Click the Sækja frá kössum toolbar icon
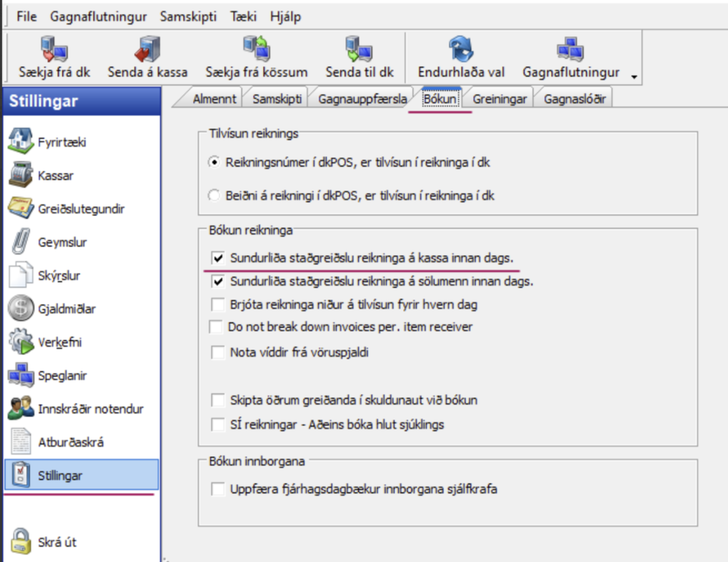Image resolution: width=728 pixels, height=562 pixels. (256, 49)
